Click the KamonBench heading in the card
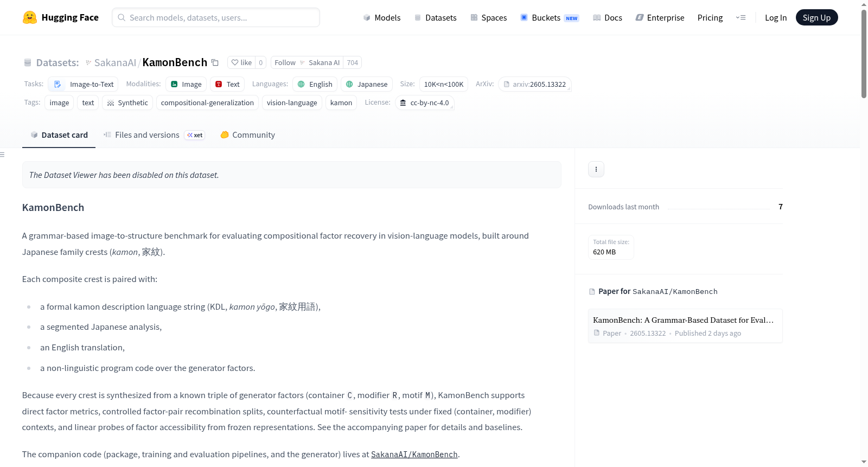This screenshot has width=868, height=467. tap(53, 207)
